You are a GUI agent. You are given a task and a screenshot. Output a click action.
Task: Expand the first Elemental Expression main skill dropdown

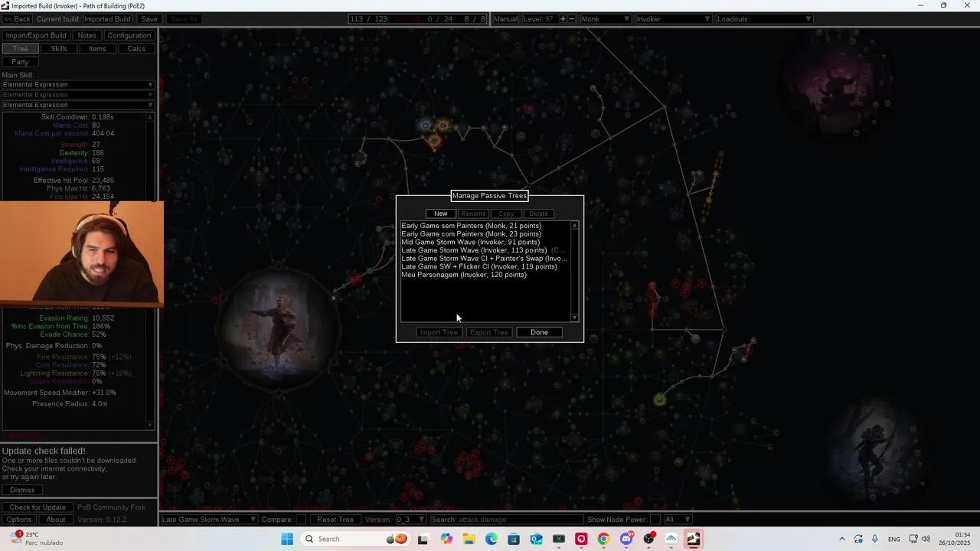[78, 85]
